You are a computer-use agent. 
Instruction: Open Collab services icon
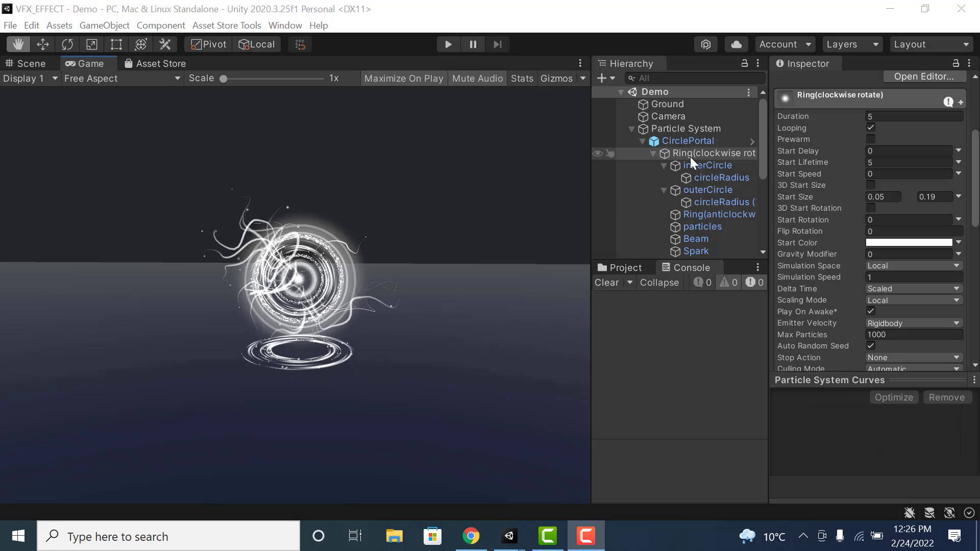click(706, 44)
